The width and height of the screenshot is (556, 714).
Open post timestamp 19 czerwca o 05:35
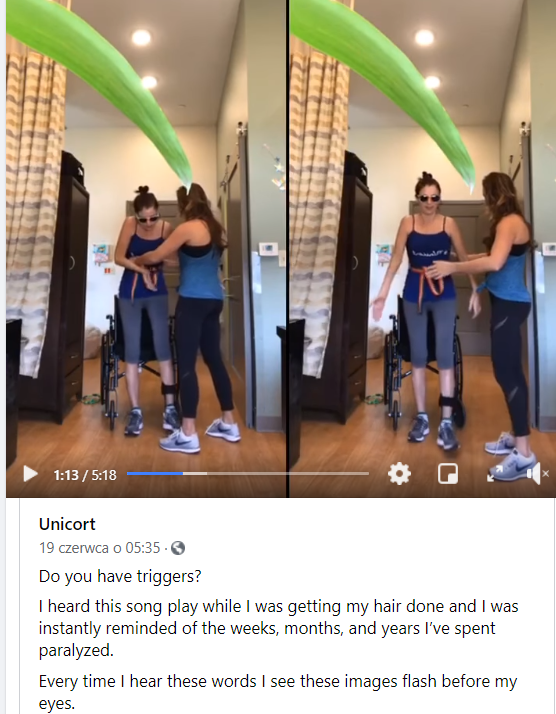100,547
